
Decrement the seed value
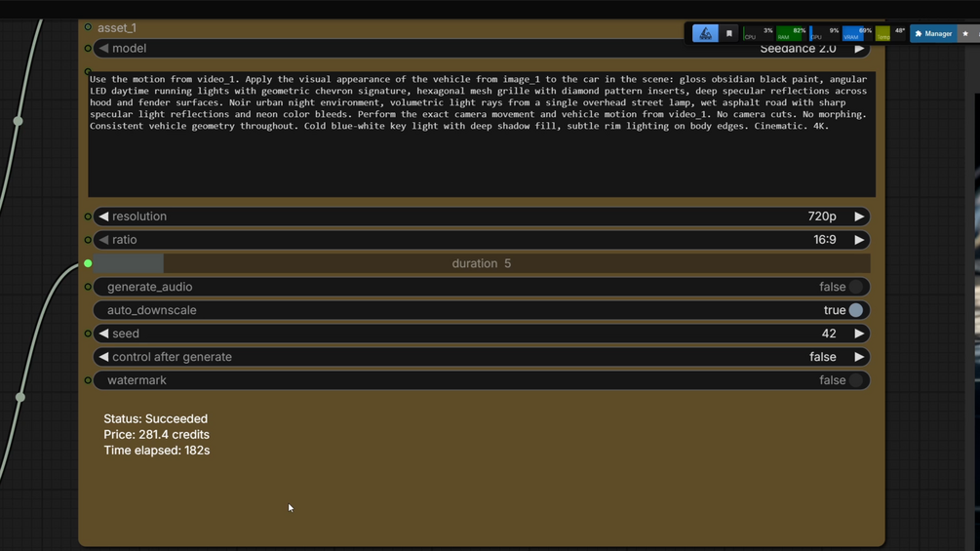click(x=103, y=334)
